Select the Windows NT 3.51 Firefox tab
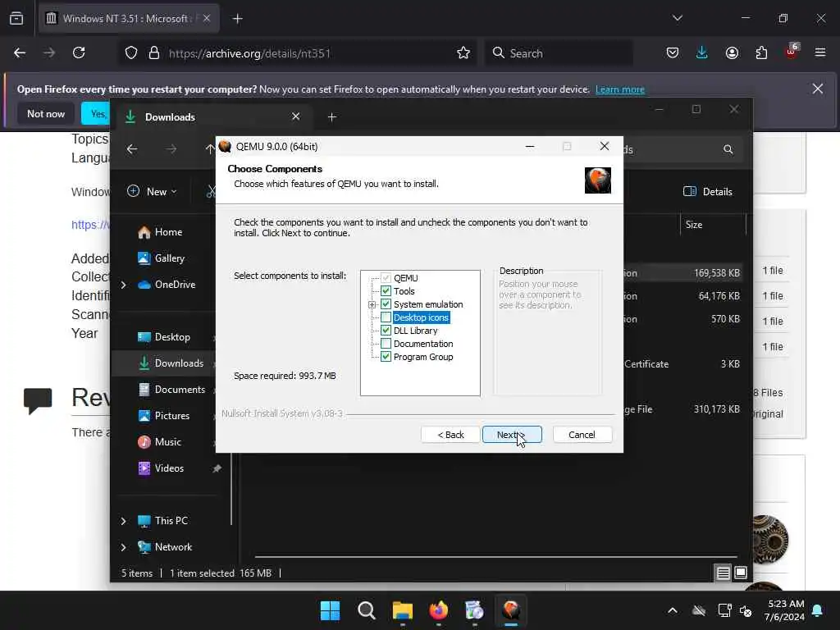The height and width of the screenshot is (630, 840). [129, 18]
